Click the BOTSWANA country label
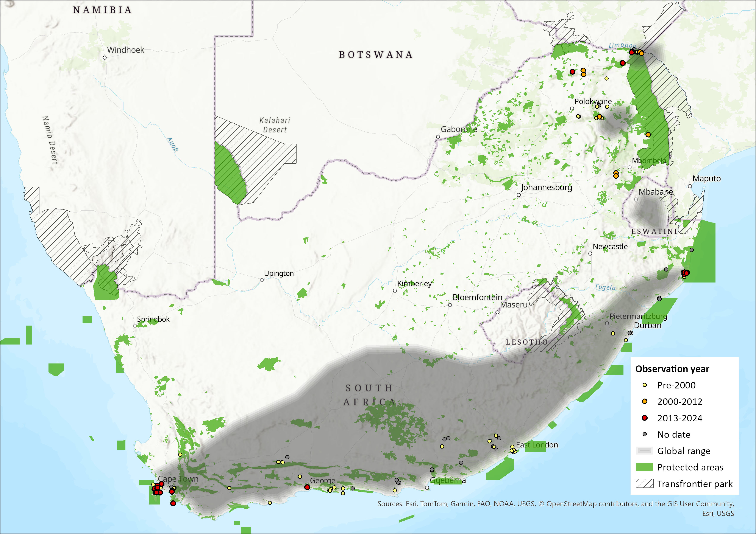 click(376, 55)
